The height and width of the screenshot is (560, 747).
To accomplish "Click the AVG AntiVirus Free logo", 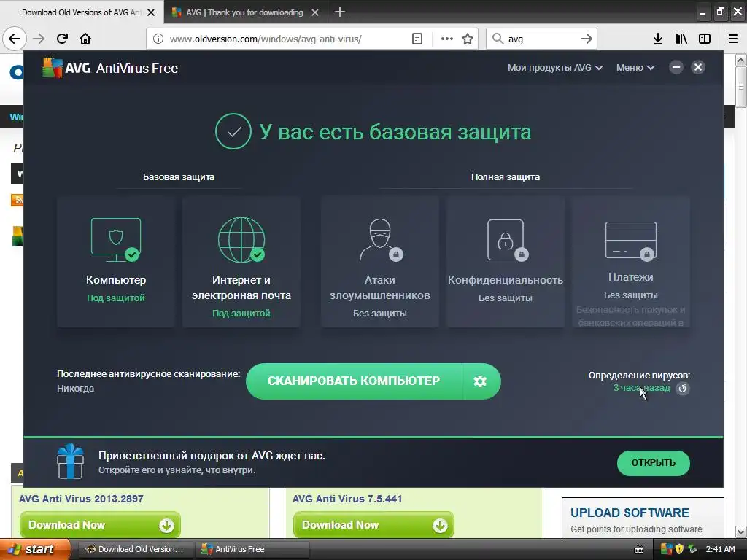I will [x=110, y=68].
